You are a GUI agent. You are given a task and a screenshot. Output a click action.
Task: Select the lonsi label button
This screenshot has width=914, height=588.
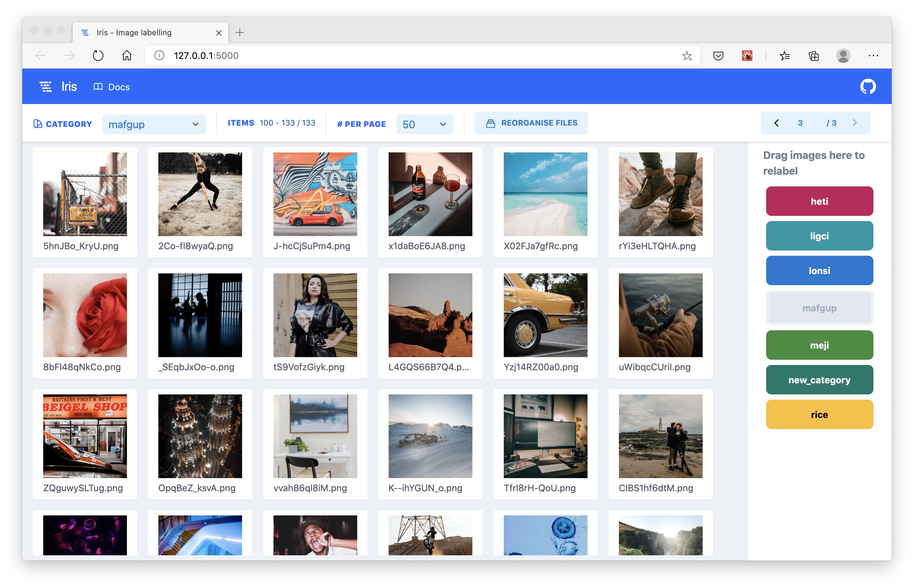pos(819,271)
